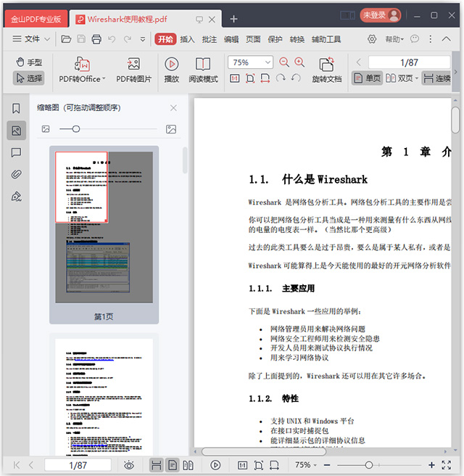Close the 缩略图 thumbnail panel

[173, 108]
